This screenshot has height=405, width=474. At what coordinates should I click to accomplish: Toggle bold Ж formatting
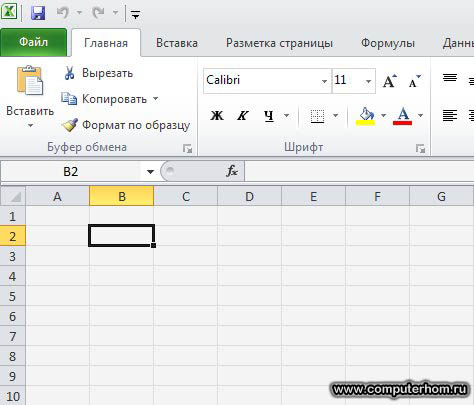click(x=217, y=116)
